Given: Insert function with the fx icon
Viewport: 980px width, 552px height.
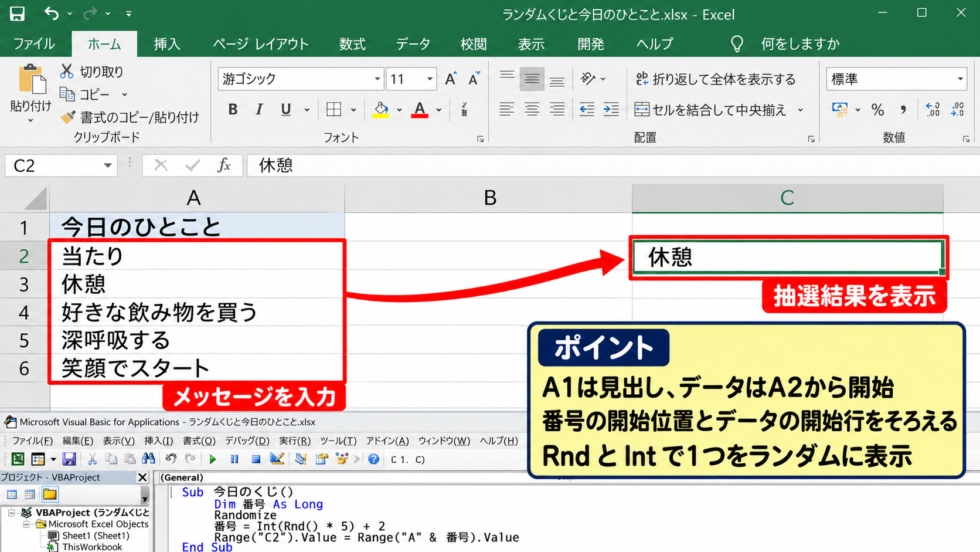Looking at the screenshot, I should click(224, 165).
